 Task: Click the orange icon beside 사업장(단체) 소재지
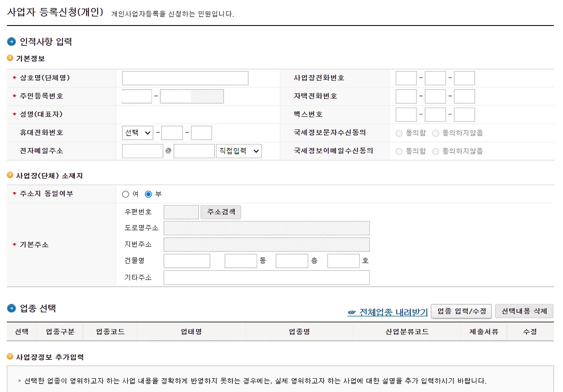point(10,175)
